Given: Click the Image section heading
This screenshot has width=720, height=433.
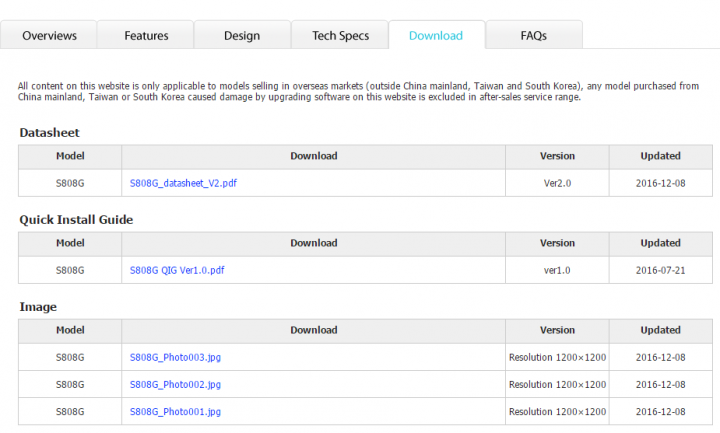Looking at the screenshot, I should (38, 307).
